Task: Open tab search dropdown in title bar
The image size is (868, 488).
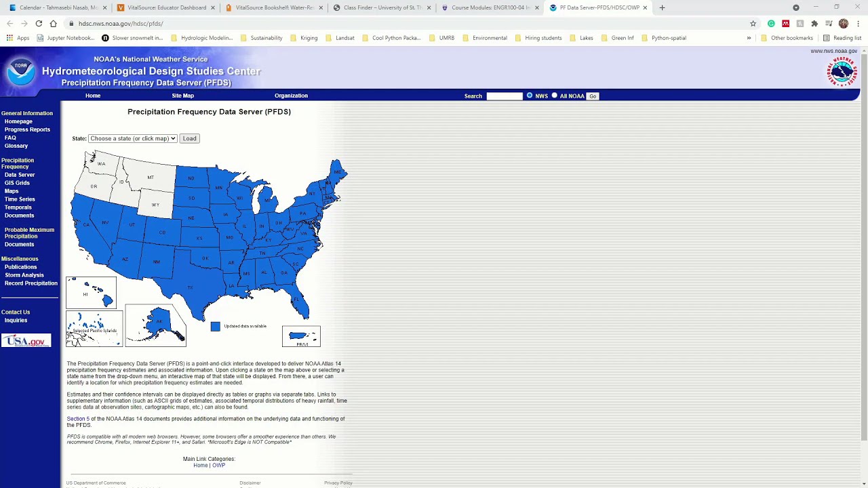Action: tap(796, 7)
